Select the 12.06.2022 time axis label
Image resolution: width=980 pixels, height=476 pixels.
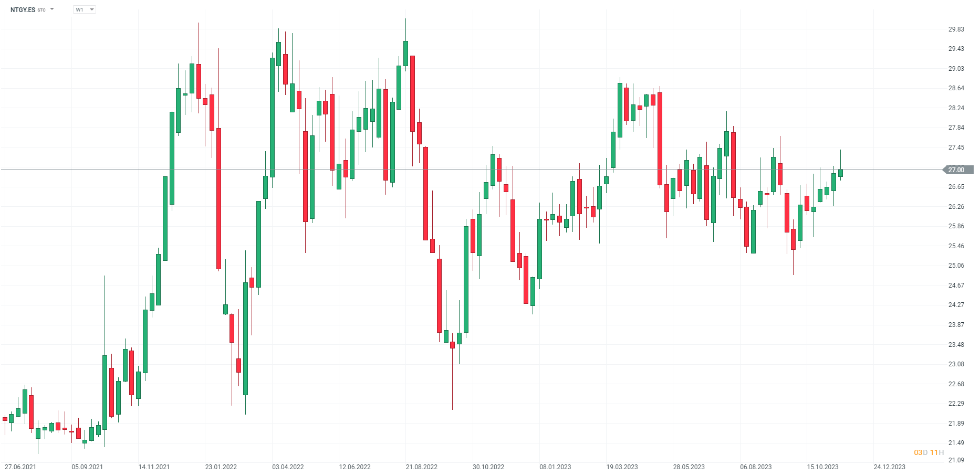355,467
